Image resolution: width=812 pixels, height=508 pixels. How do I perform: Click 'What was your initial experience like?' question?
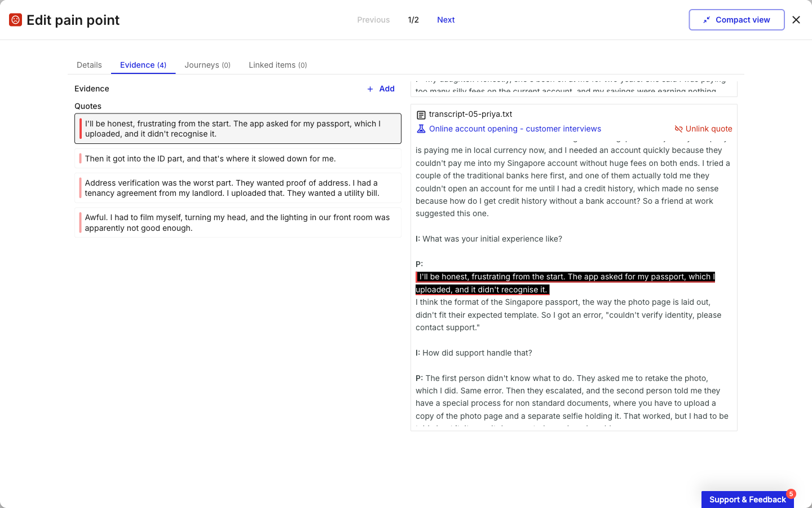click(492, 239)
